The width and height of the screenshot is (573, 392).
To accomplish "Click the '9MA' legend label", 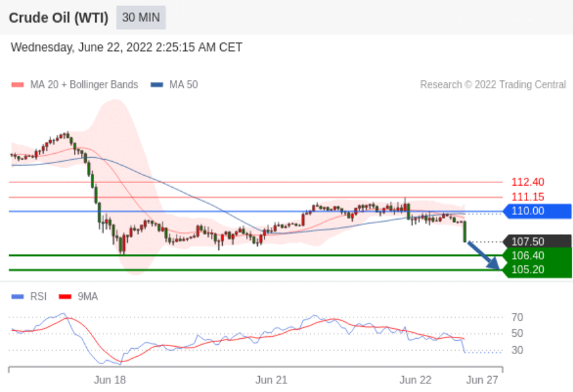I will click(88, 296).
